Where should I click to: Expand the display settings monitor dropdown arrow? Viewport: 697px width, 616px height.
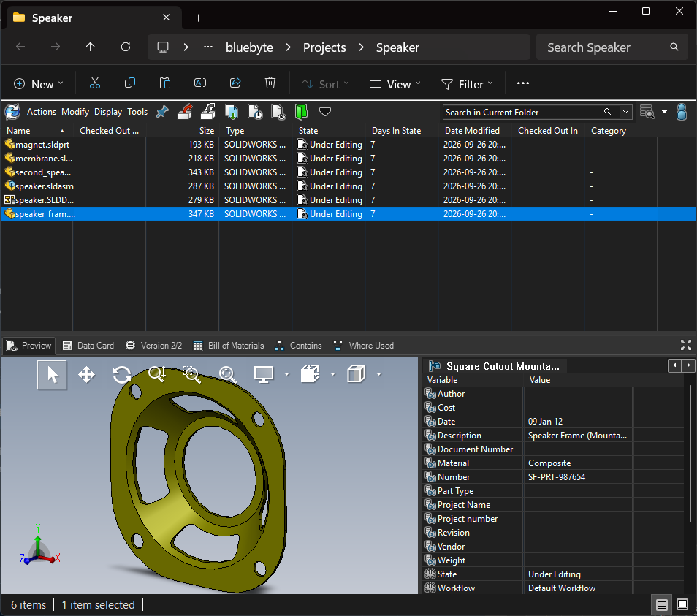click(x=286, y=374)
